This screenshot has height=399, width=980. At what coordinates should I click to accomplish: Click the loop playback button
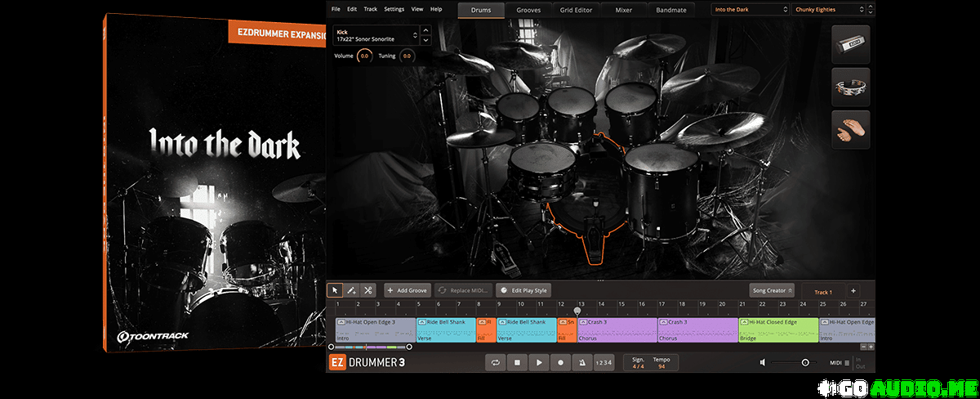point(495,362)
